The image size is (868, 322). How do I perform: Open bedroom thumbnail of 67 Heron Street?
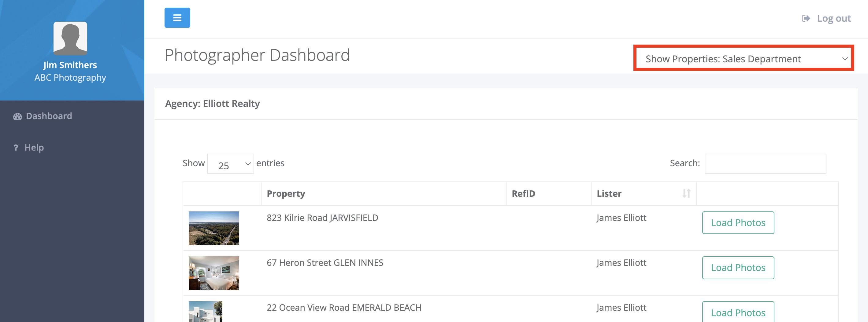pos(213,273)
